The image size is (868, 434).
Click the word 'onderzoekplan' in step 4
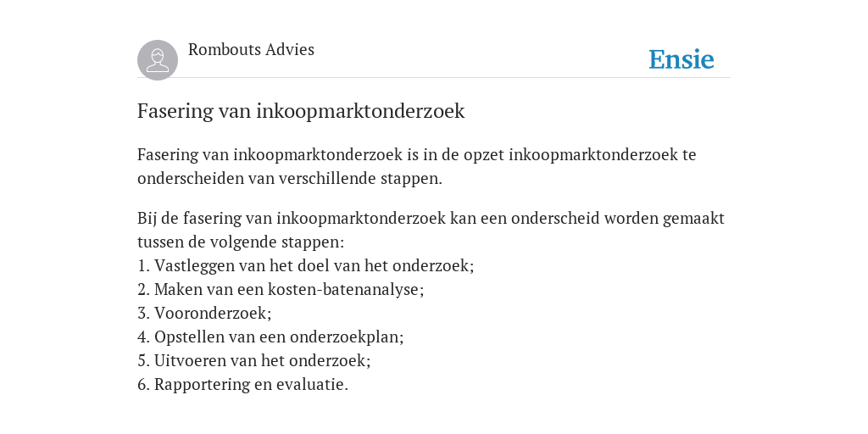coord(347,337)
